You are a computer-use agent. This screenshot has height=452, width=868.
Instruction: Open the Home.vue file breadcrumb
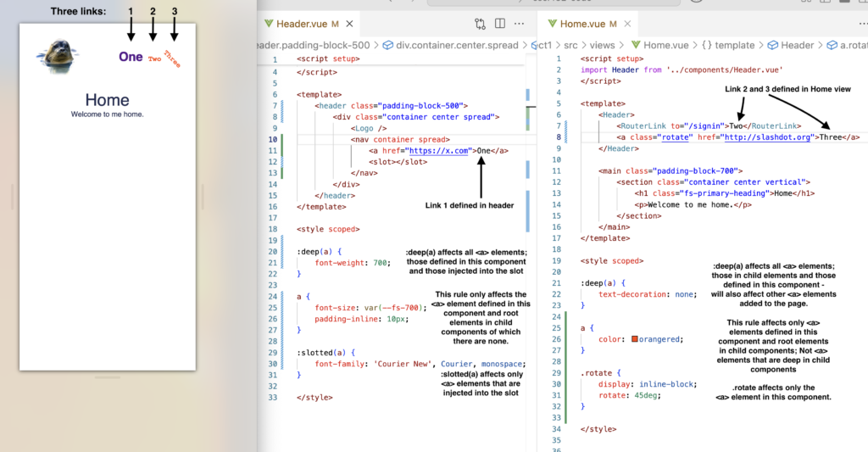click(x=659, y=46)
